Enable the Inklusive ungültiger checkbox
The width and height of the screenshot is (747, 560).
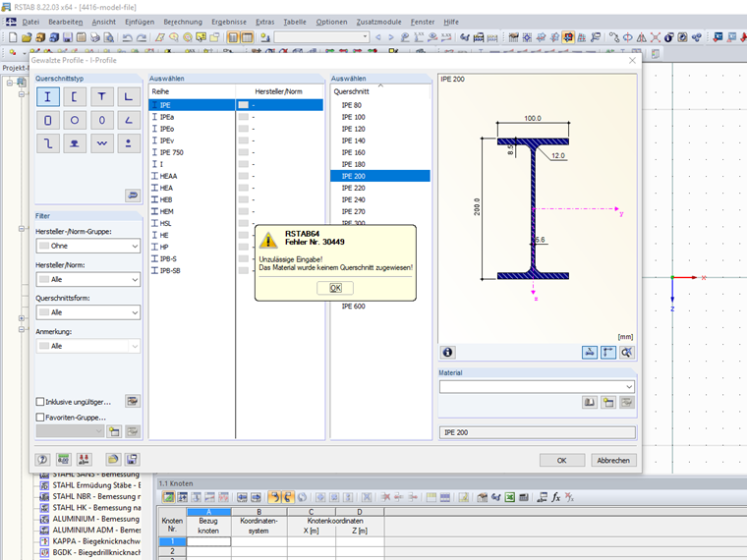tap(40, 402)
